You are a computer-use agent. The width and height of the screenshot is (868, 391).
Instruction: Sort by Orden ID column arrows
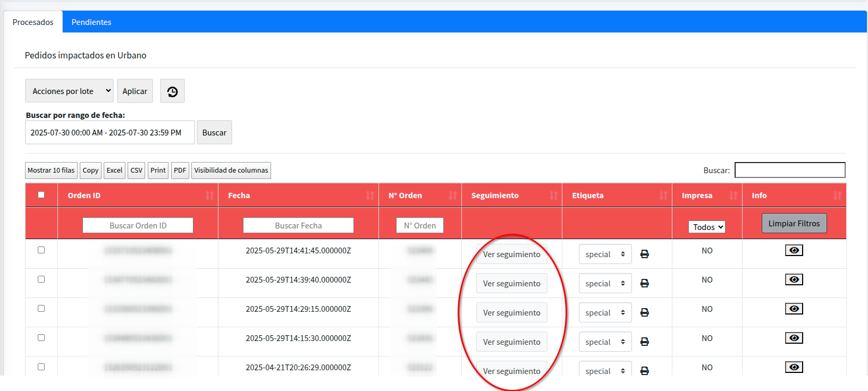209,195
